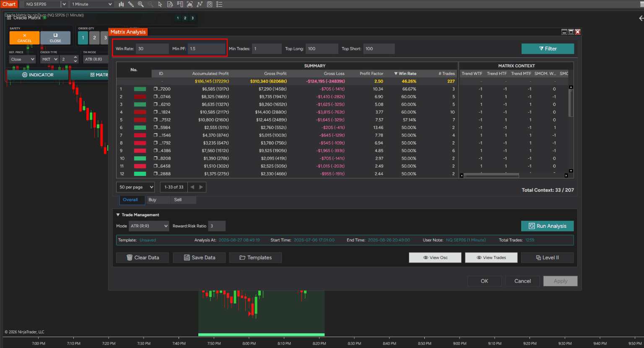Click the copy ID icon for row 8208
Image resolution: width=644 pixels, height=348 pixels.
(x=156, y=158)
